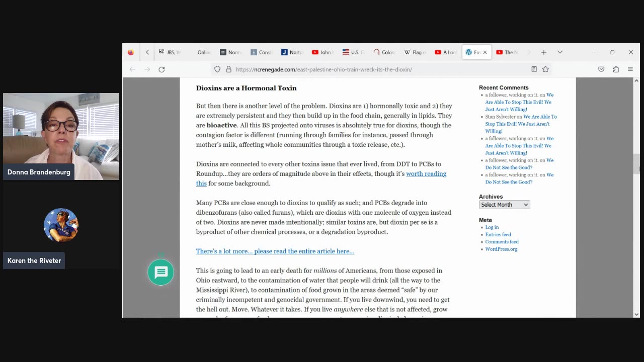Image resolution: width=644 pixels, height=362 pixels.
Task: Switch to the Wikipedia Flag tab
Action: pyautogui.click(x=415, y=52)
